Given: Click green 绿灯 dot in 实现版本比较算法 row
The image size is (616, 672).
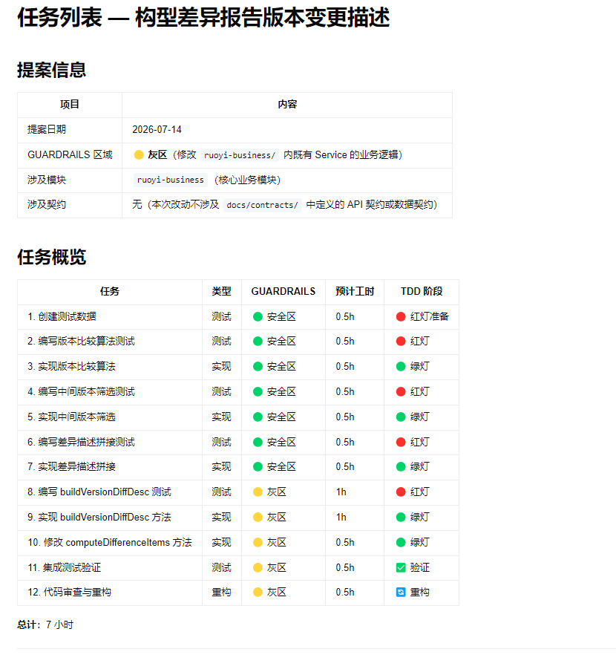Looking at the screenshot, I should coord(401,366).
